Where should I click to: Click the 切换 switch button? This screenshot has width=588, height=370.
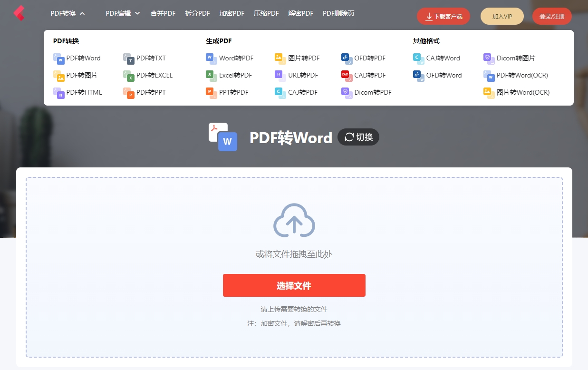[358, 137]
